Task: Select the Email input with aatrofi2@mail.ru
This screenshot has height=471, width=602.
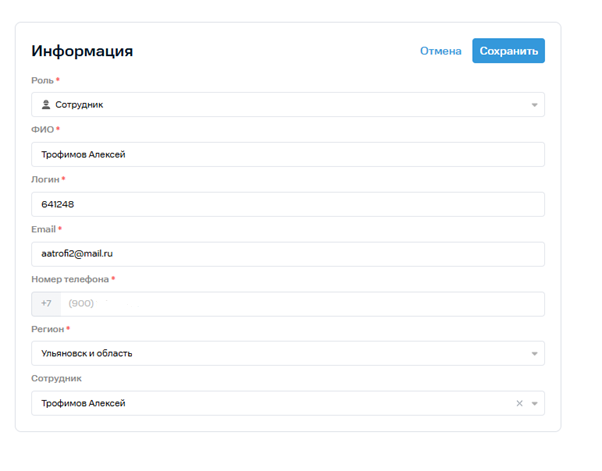Action: (x=287, y=254)
